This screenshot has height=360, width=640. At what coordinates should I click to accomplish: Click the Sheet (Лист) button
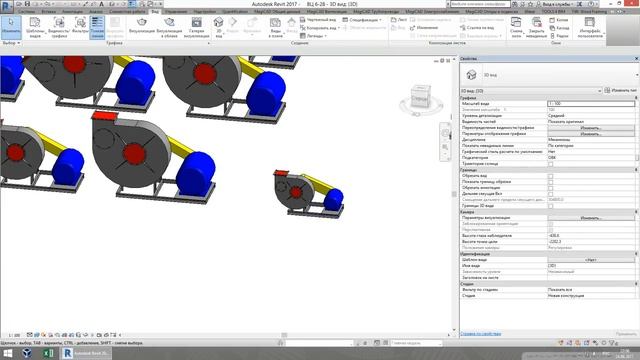[x=399, y=20]
